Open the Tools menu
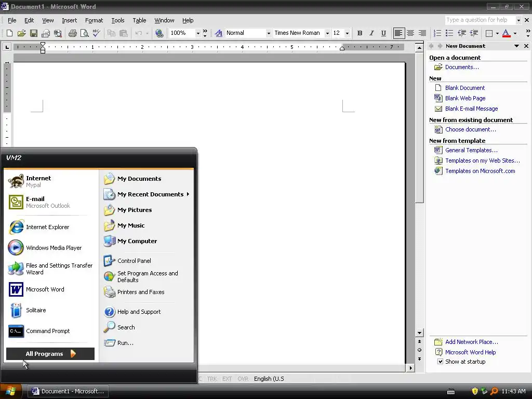Viewport: 532px width, 399px height. tap(118, 20)
